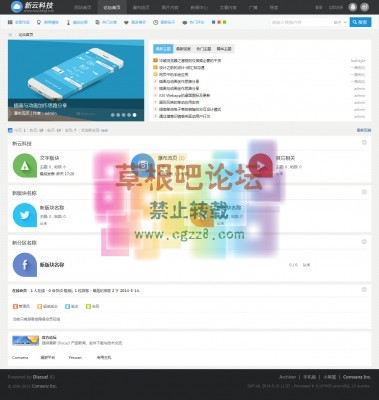Select the active blue tab above thread list

coord(163,49)
